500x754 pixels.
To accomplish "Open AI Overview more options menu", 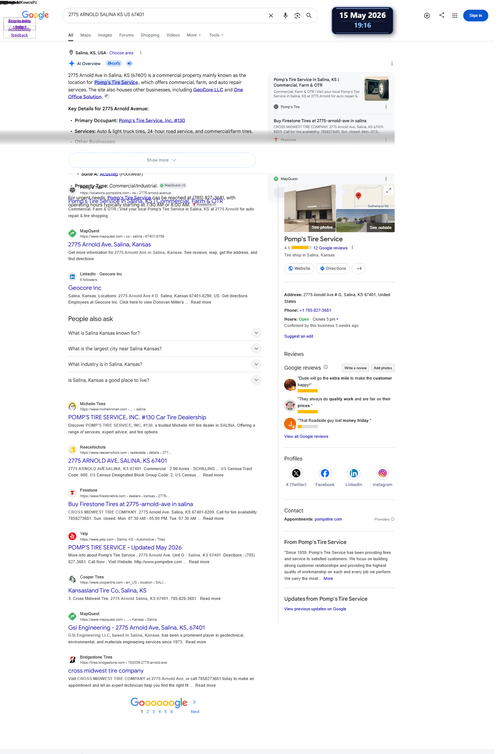I will pyautogui.click(x=392, y=63).
